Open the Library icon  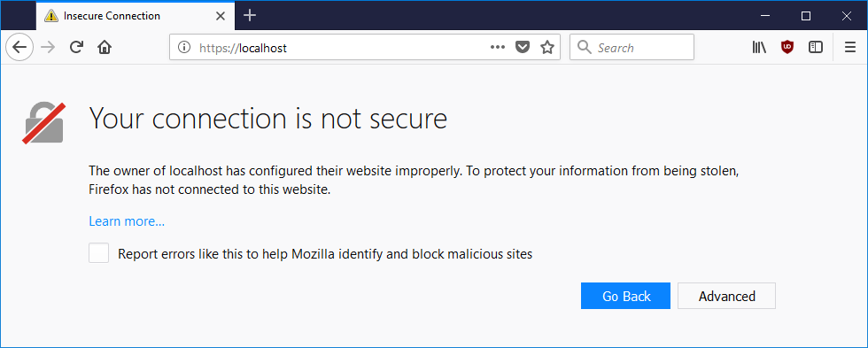coord(759,48)
